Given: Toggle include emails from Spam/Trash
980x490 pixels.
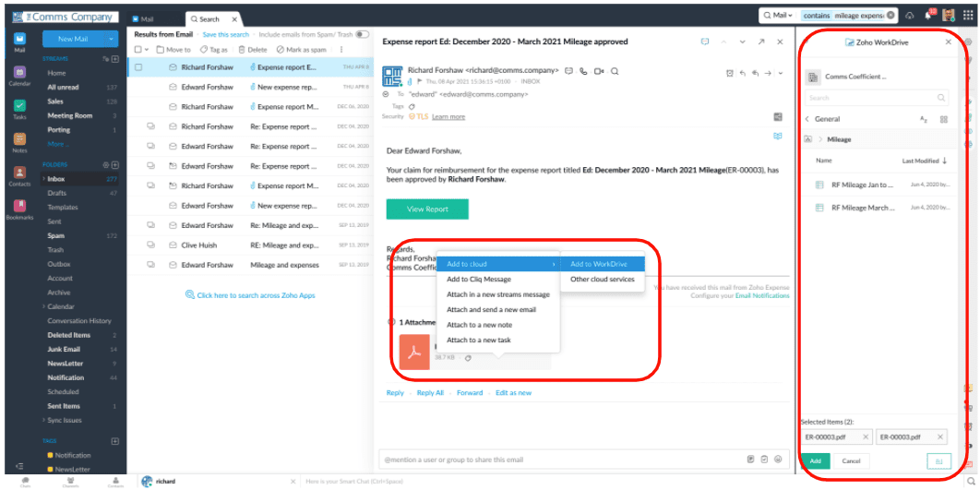Looking at the screenshot, I should [363, 34].
